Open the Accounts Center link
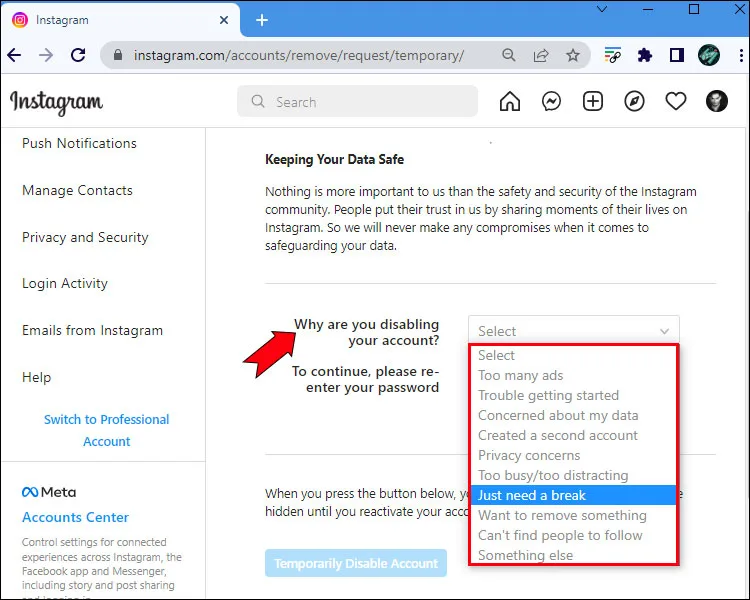The width and height of the screenshot is (750, 600). tap(75, 517)
